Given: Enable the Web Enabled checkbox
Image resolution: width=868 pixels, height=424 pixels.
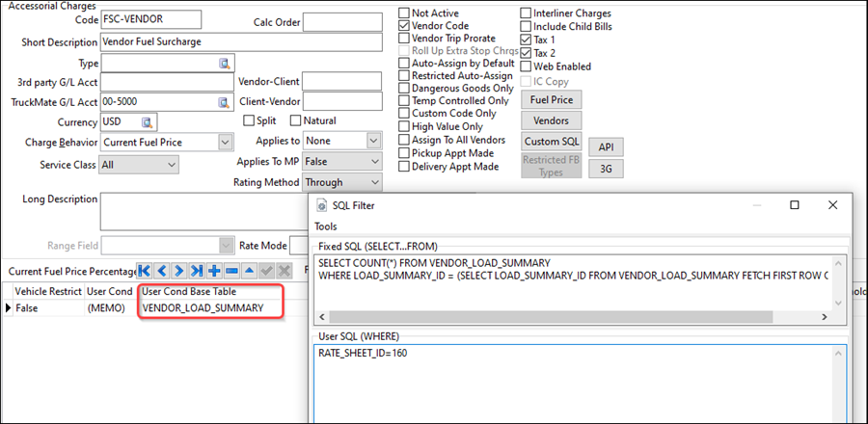Looking at the screenshot, I should (526, 66).
